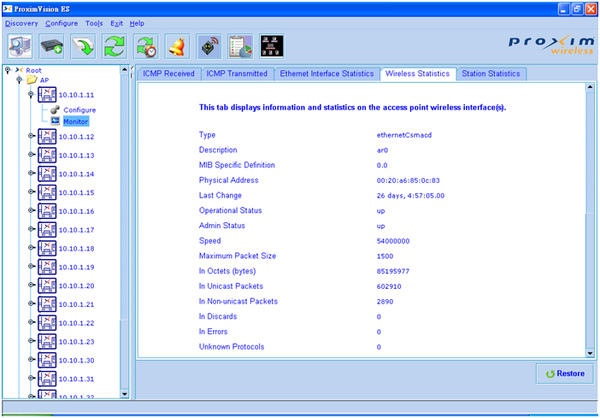This screenshot has width=600, height=418.
Task: Expand the 10.10.1.12 device node
Action: click(31, 136)
